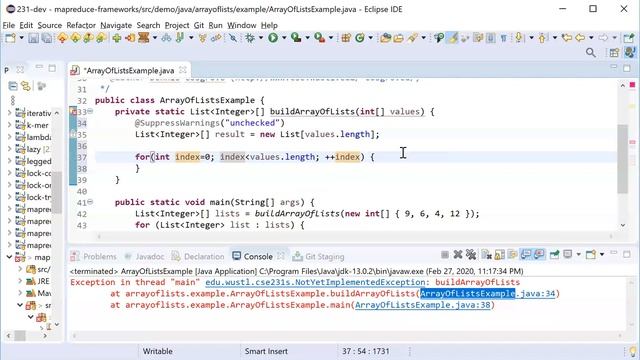Click the Skip All Breakpoints icon
Viewport: 640px width, 360px height.
pyautogui.click(x=233, y=38)
